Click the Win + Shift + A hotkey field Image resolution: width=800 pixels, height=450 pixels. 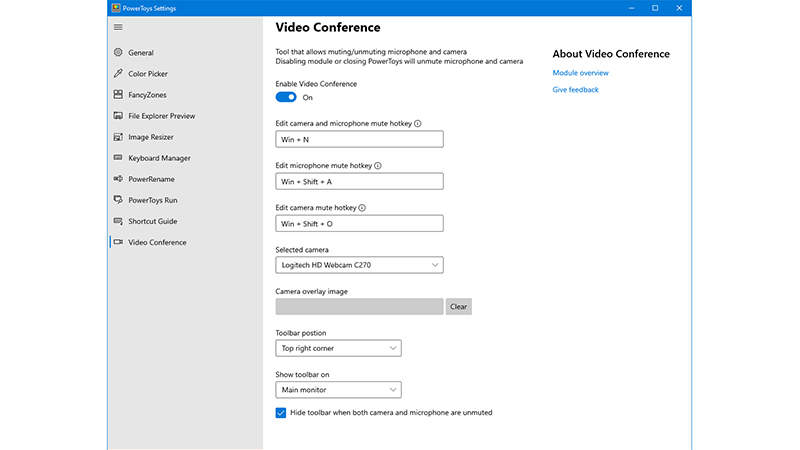tap(359, 181)
